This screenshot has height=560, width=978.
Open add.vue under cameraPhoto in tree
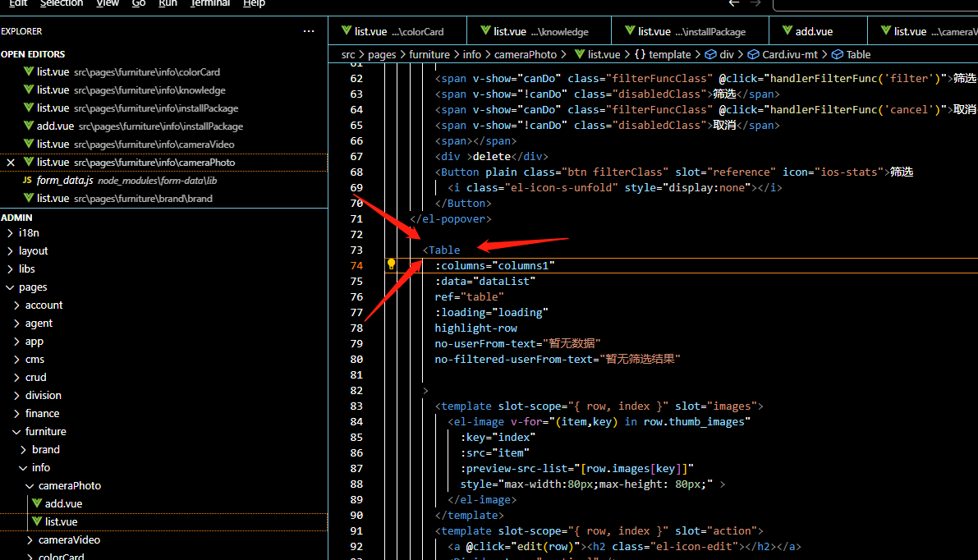(x=63, y=504)
